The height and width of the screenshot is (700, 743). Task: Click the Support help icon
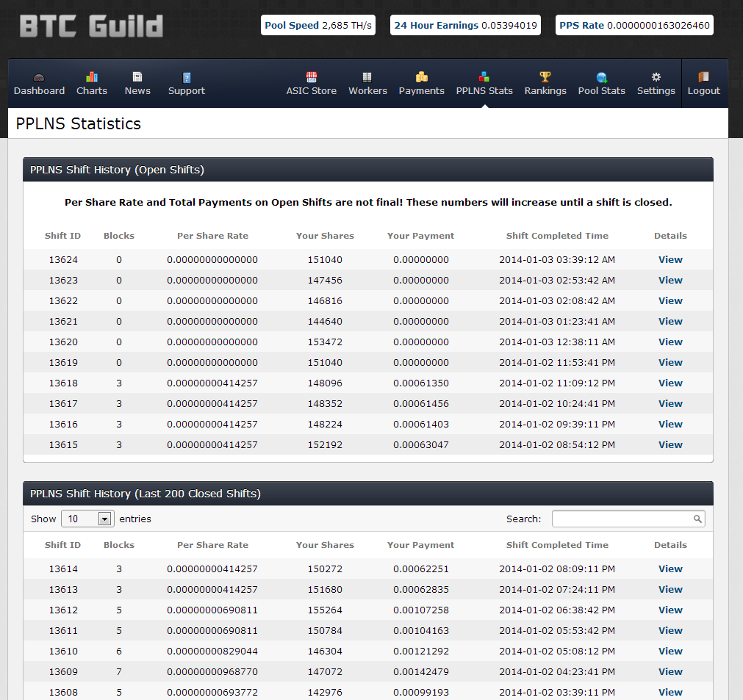click(186, 77)
